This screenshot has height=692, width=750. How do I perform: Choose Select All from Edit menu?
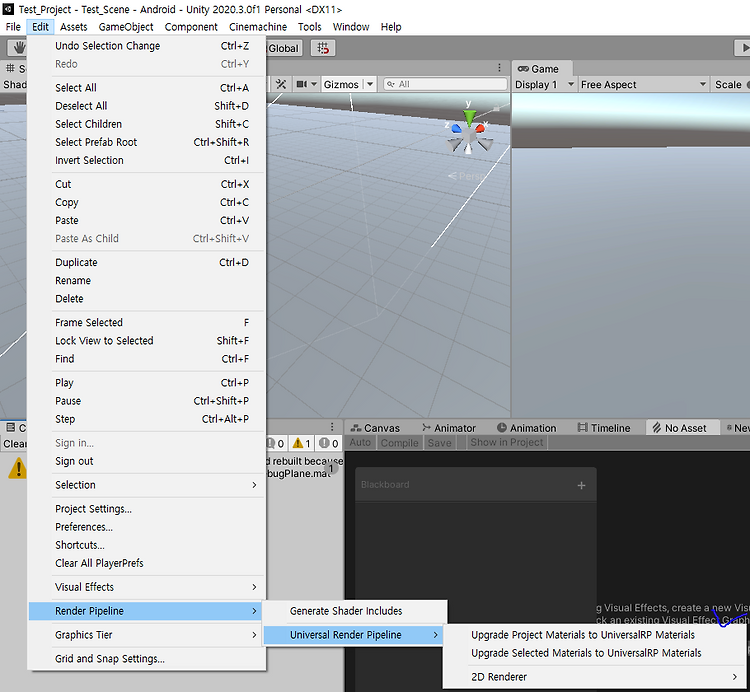click(146, 88)
